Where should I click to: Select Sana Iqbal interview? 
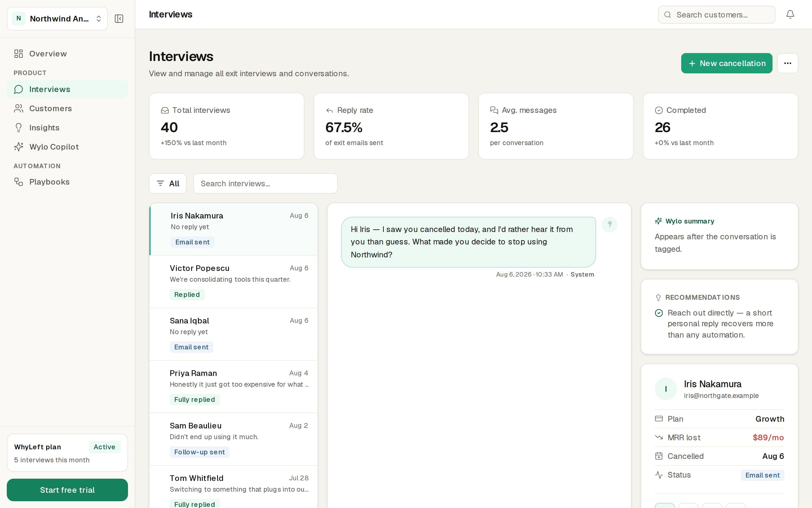(233, 334)
